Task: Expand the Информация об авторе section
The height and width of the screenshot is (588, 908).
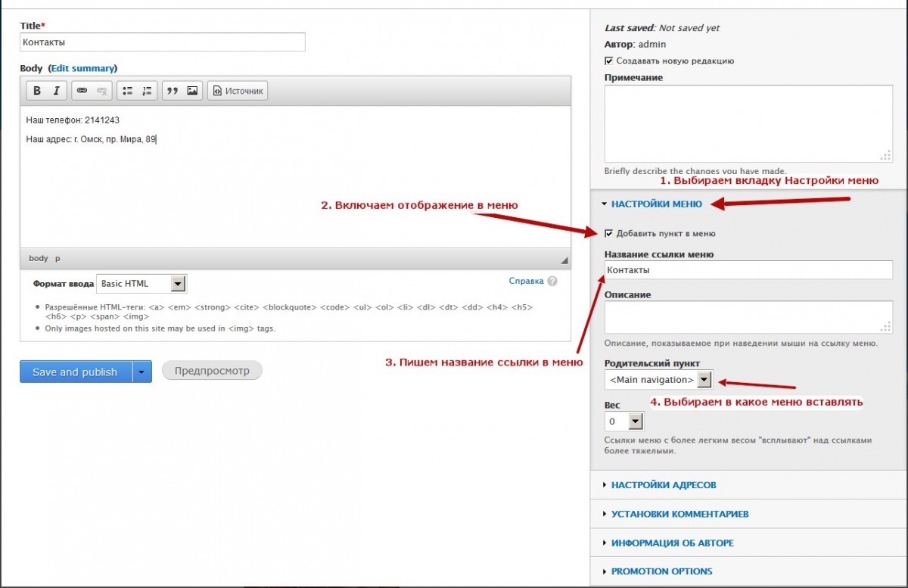Action: pos(672,543)
